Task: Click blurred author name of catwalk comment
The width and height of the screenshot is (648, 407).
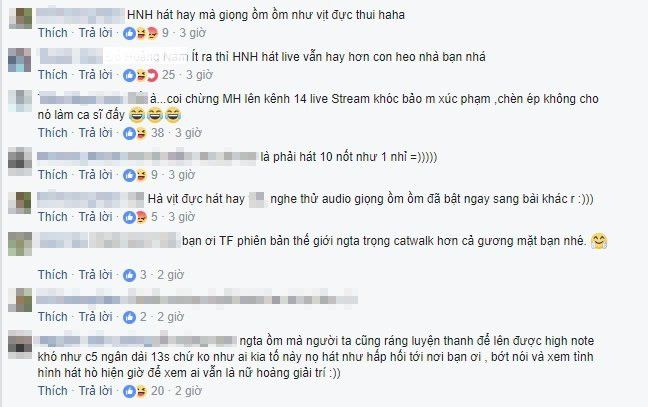Action: pos(107,241)
